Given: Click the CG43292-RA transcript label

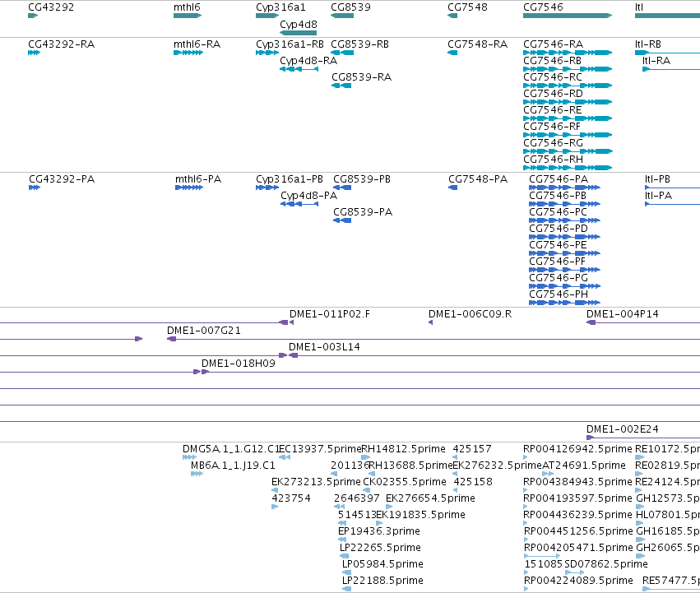Looking at the screenshot, I should pyautogui.click(x=61, y=44).
